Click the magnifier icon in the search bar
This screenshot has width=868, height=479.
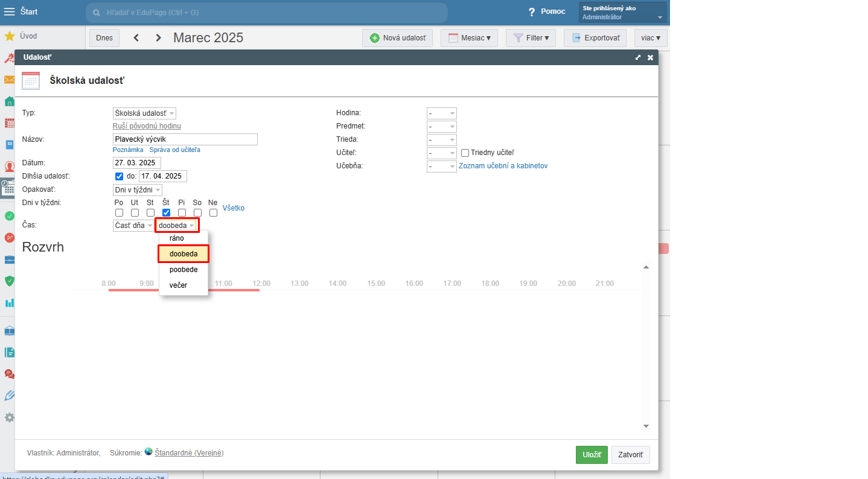pos(97,12)
